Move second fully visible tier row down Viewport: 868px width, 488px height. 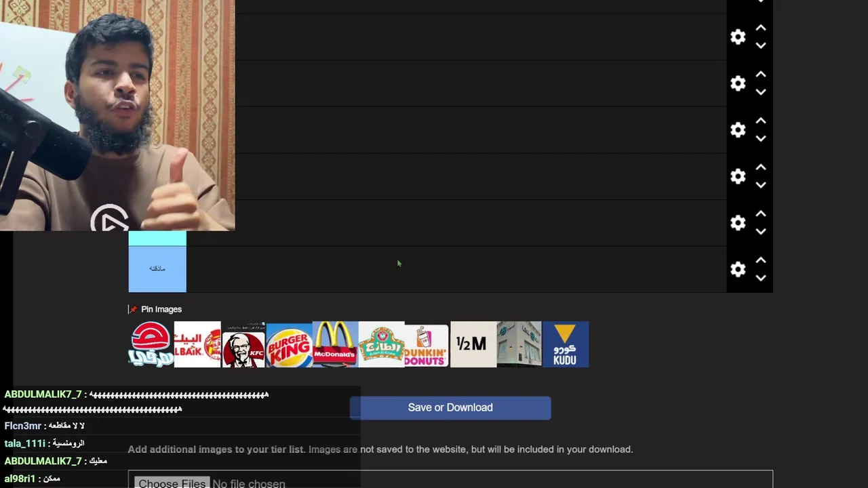click(x=761, y=92)
